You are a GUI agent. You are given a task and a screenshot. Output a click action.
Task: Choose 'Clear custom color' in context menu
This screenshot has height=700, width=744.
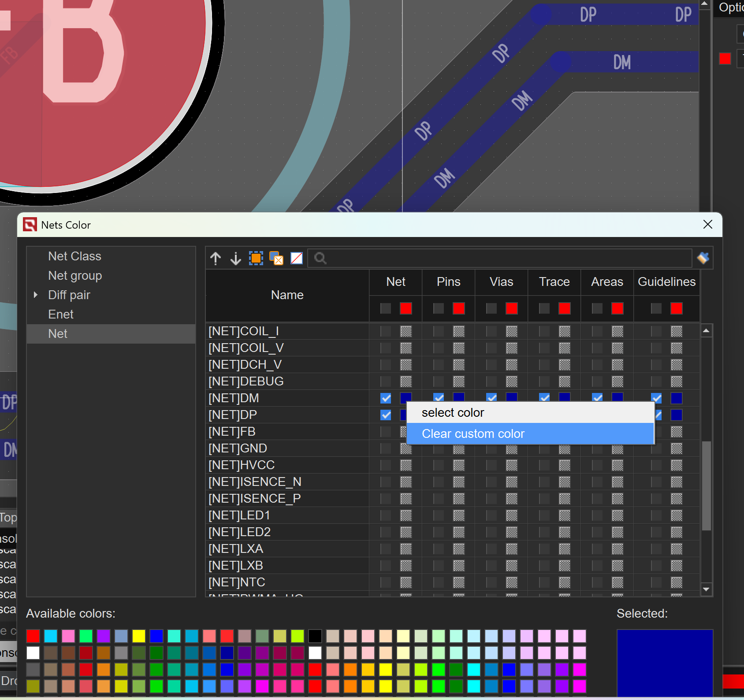(473, 434)
